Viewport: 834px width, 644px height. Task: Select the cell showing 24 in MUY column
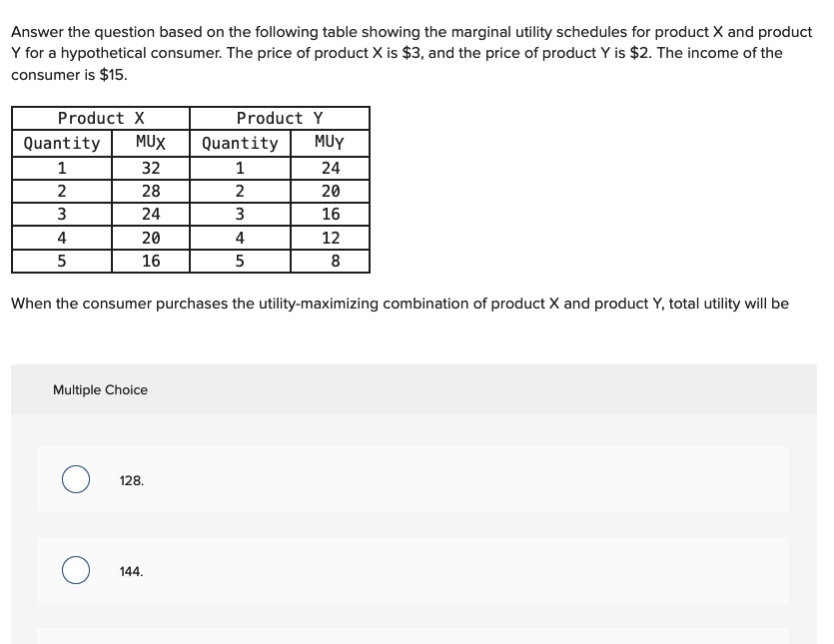[330, 168]
